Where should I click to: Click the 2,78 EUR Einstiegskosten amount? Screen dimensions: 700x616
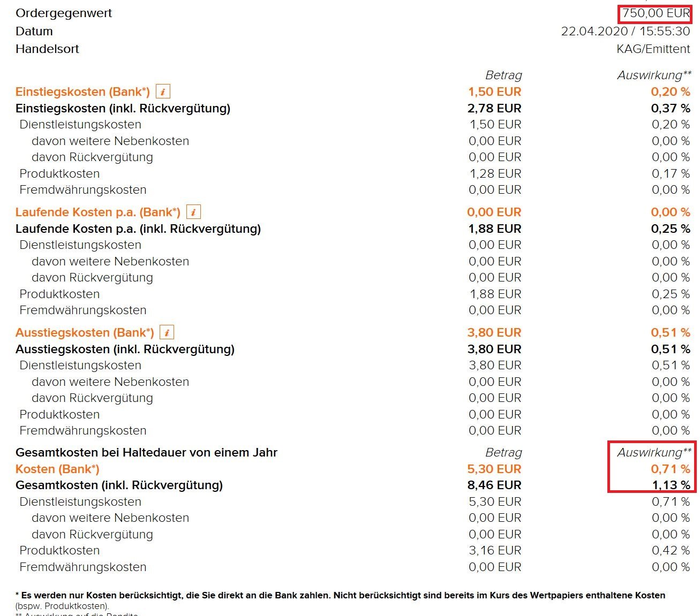tap(494, 108)
